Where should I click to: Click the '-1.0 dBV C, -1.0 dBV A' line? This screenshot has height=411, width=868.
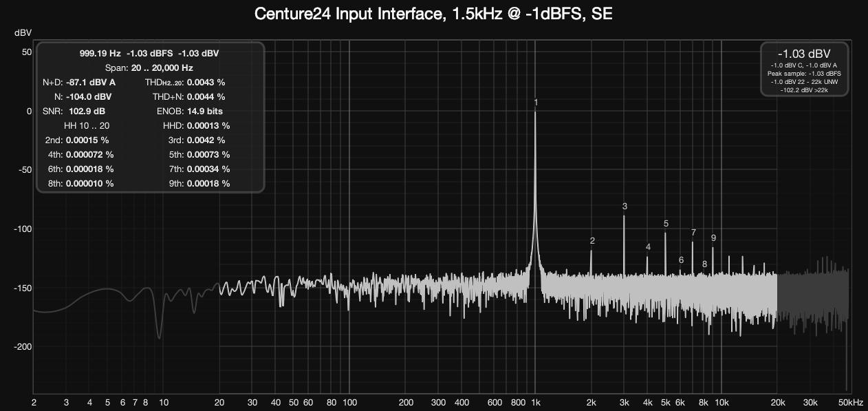[x=804, y=65]
